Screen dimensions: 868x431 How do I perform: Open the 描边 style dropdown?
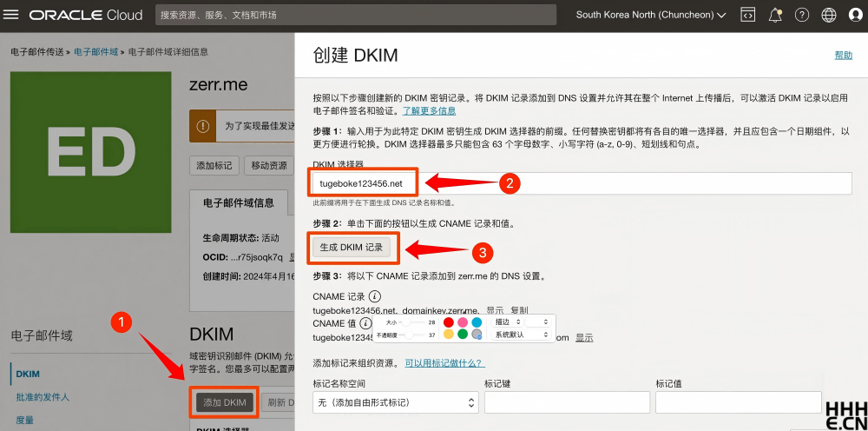click(x=508, y=322)
